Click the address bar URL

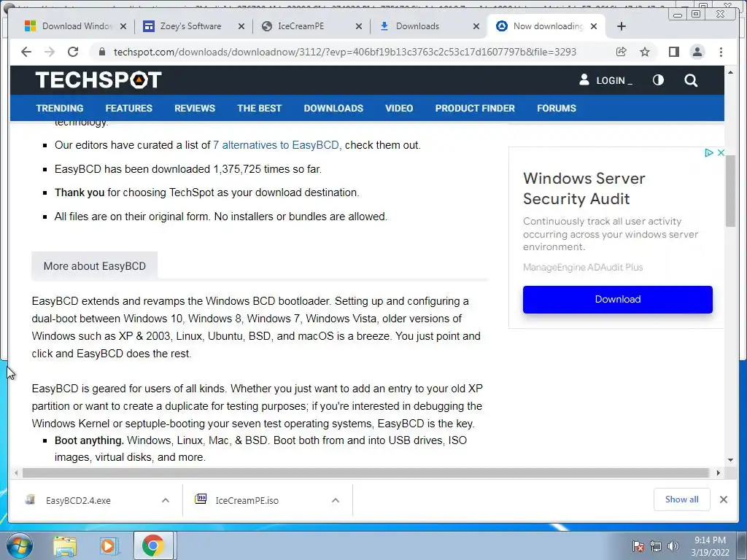coord(345,52)
